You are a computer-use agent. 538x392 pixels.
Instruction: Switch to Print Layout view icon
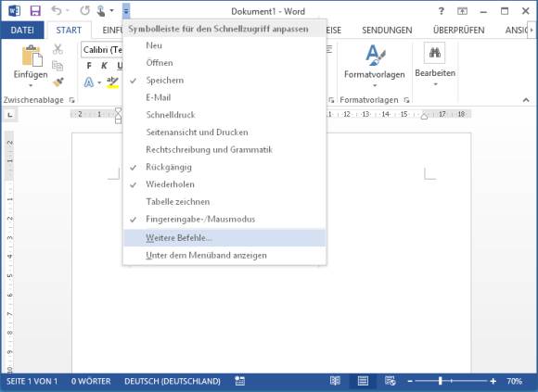click(363, 381)
